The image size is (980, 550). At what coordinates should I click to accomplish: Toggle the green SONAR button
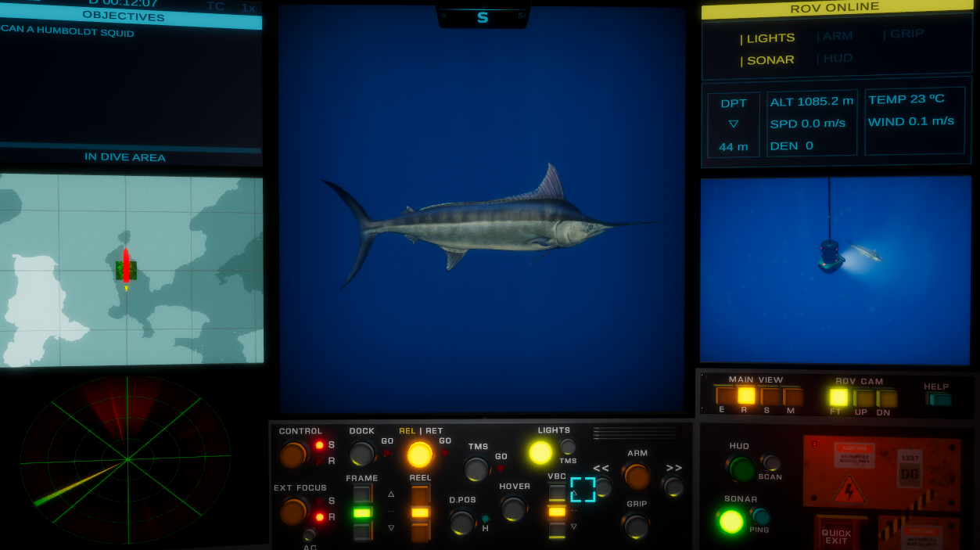[731, 521]
